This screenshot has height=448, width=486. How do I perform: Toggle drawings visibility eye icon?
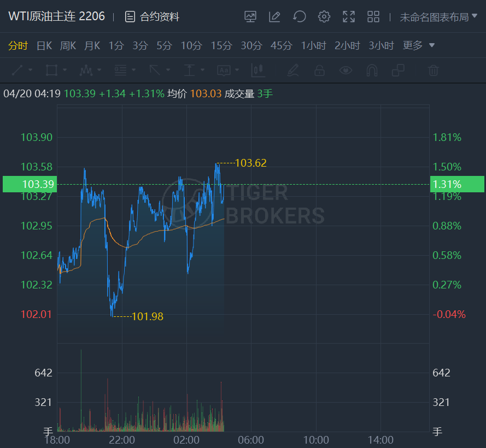point(346,70)
